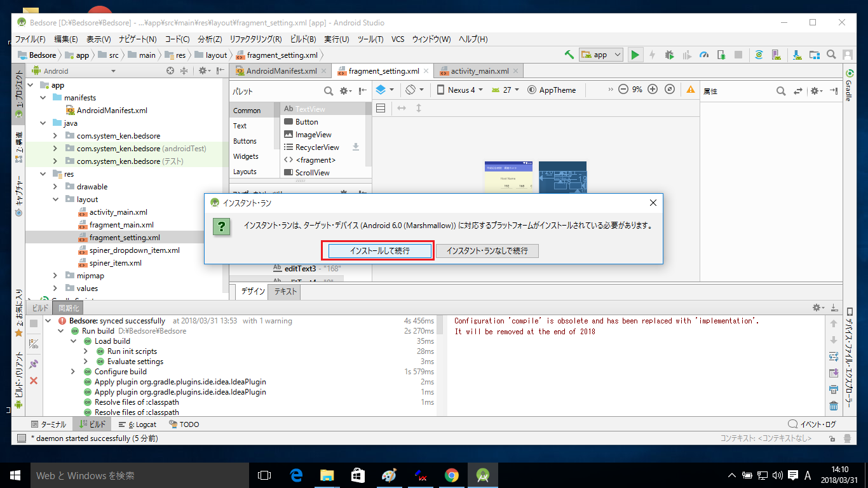Click the Sync Project with Gradle icon
This screenshot has height=488, width=868.
click(x=759, y=55)
